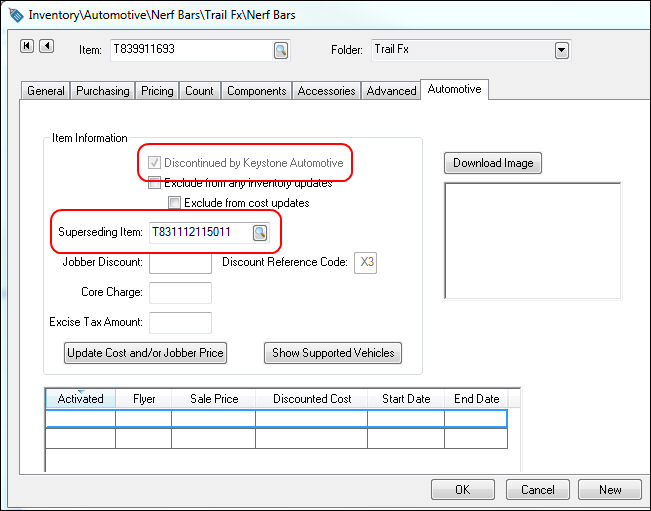Viewport: 651px width, 511px height.
Task: Click the Superseding Item lookup icon
Action: coord(260,233)
